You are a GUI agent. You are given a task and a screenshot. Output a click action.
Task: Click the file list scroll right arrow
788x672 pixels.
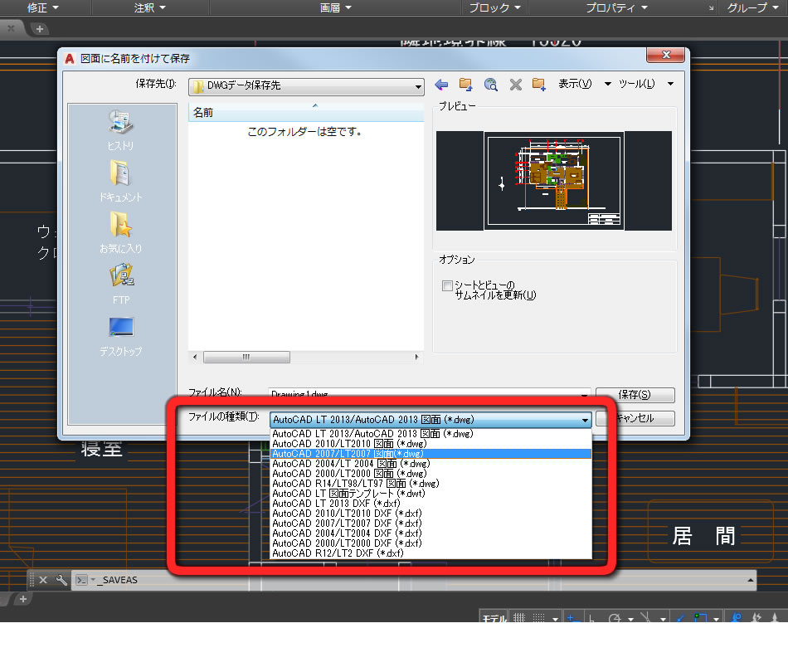(416, 357)
